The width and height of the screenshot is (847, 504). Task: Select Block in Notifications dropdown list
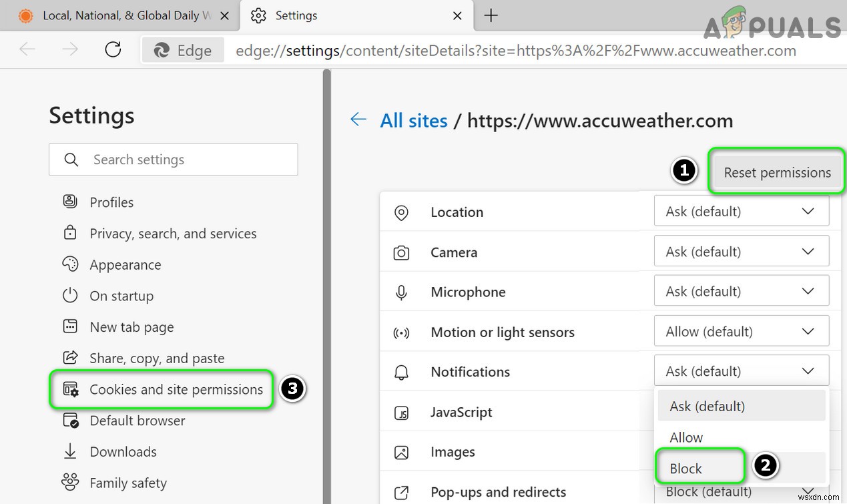686,469
